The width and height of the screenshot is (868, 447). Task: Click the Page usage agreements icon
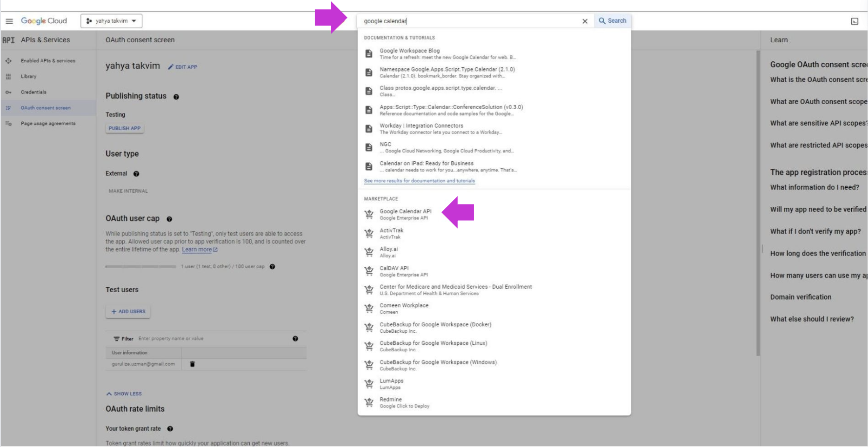click(8, 124)
